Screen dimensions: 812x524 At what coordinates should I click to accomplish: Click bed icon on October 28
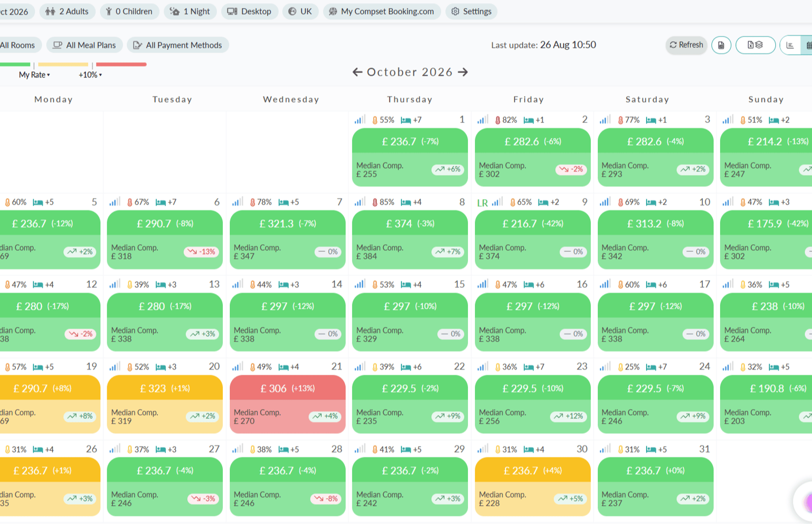[283, 449]
